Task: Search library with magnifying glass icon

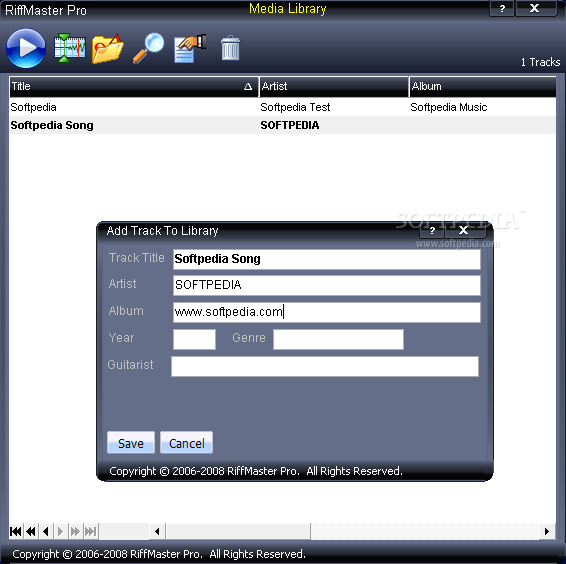Action: pyautogui.click(x=148, y=48)
